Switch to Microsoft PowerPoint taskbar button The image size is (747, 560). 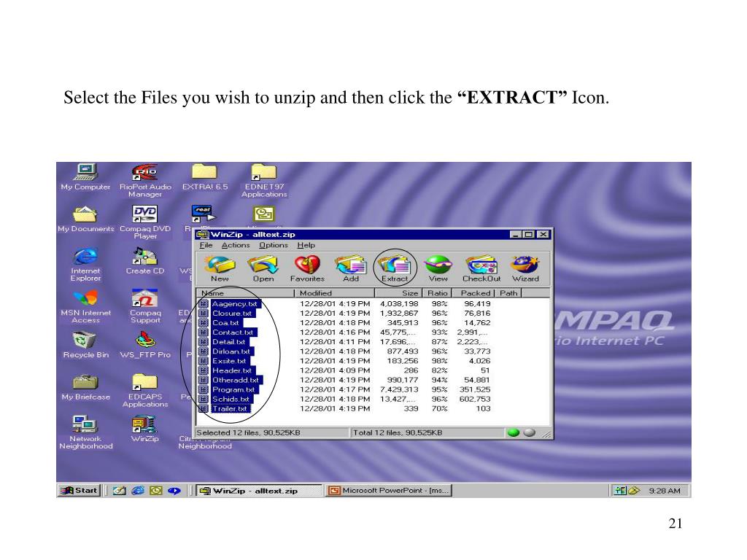pyautogui.click(x=390, y=491)
